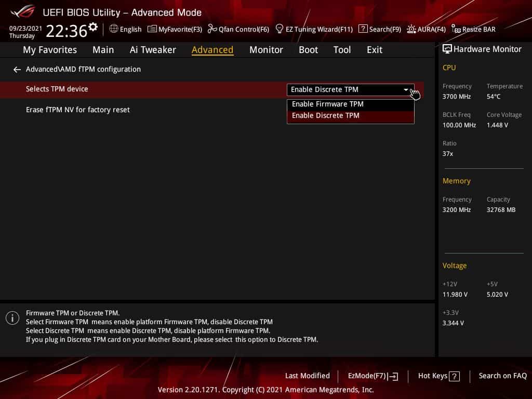
Task: Click the CPU section heading
Action: click(x=449, y=68)
